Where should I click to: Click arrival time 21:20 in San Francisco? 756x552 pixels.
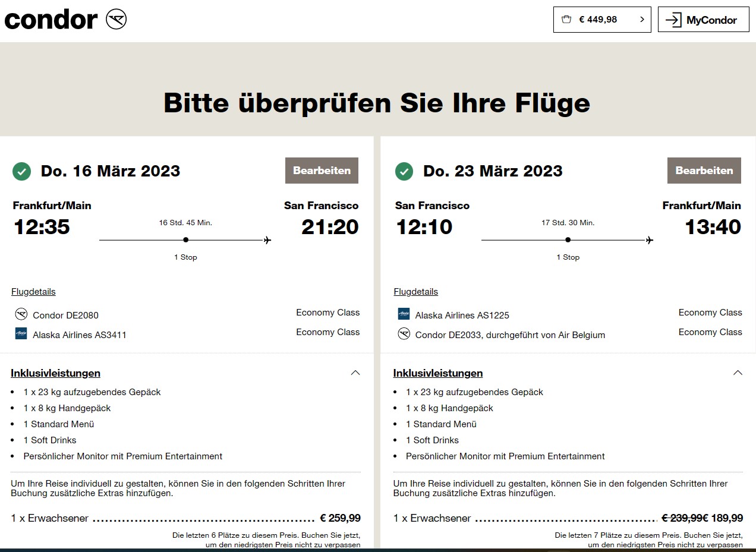tap(330, 227)
